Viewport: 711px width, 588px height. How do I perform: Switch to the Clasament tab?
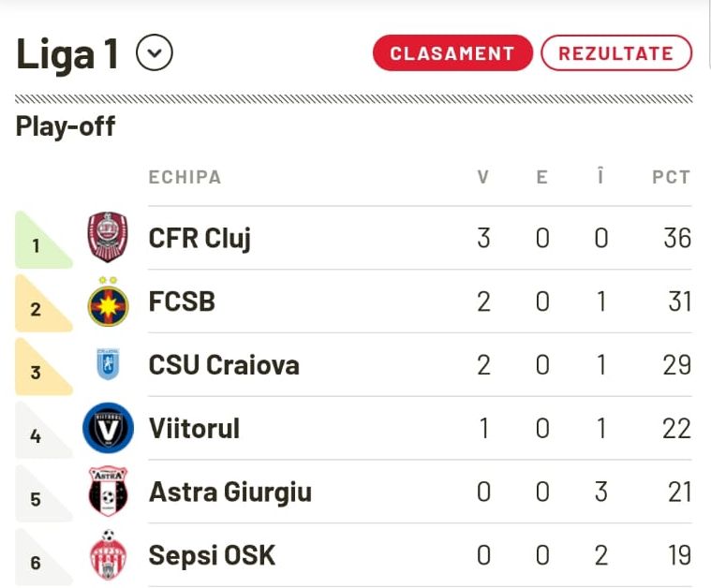[452, 53]
